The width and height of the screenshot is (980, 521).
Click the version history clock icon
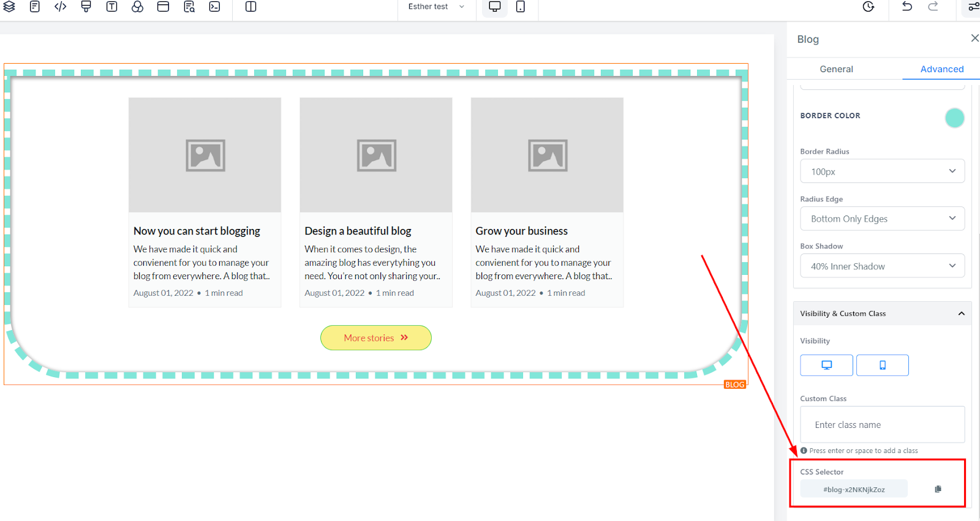(x=869, y=6)
